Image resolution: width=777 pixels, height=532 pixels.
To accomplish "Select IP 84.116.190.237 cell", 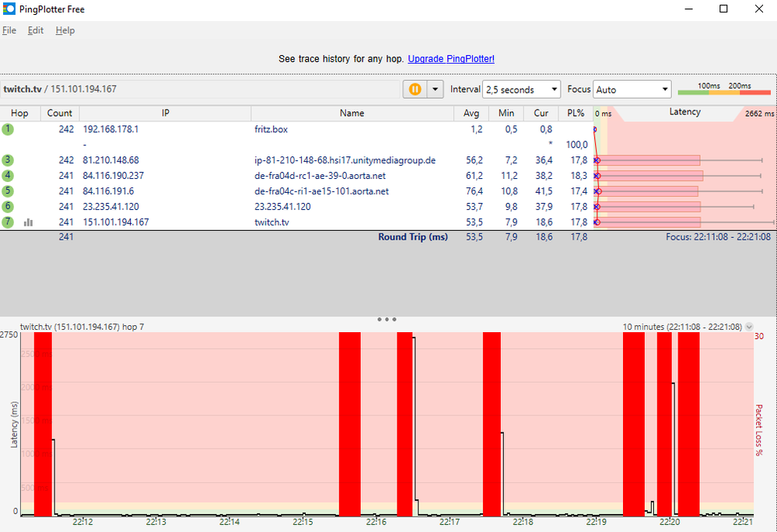I will point(115,175).
